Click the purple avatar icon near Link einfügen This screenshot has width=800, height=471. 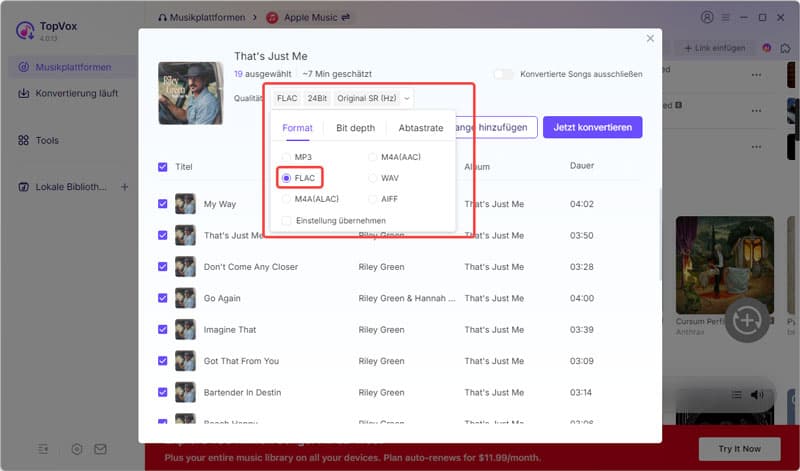point(766,48)
